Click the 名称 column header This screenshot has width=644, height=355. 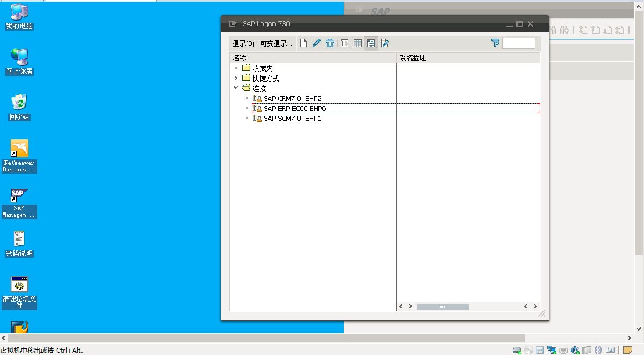click(312, 58)
